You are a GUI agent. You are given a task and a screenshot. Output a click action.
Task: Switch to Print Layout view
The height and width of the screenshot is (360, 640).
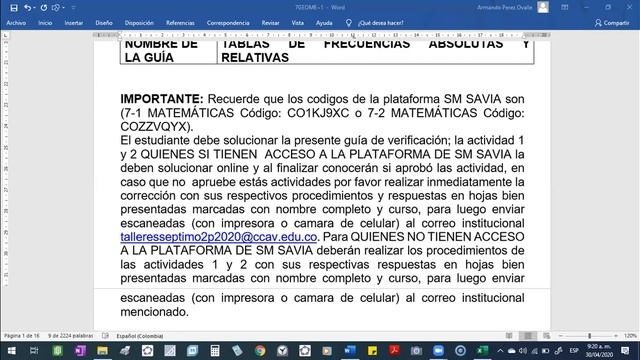pyautogui.click(x=528, y=336)
